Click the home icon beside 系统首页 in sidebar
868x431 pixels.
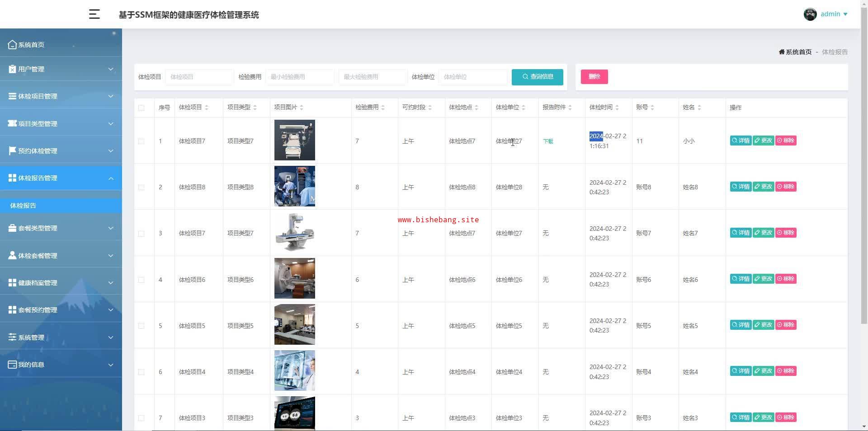pyautogui.click(x=12, y=44)
